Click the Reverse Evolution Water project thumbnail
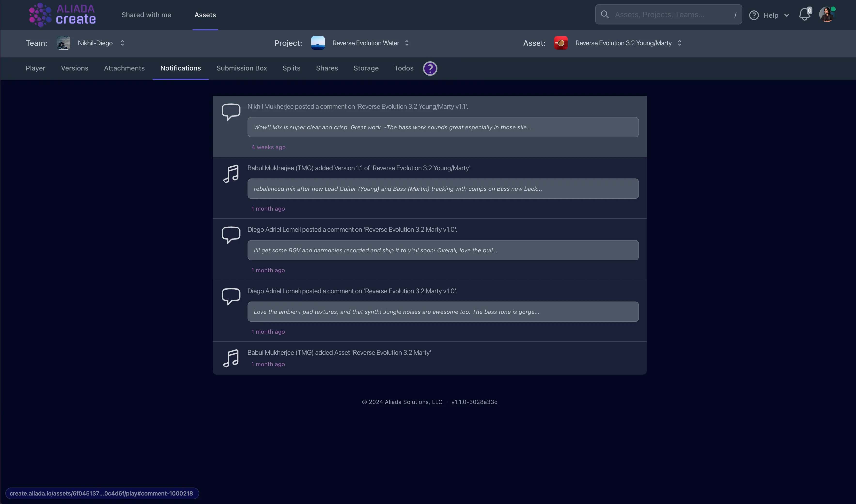This screenshot has height=504, width=856. [318, 43]
